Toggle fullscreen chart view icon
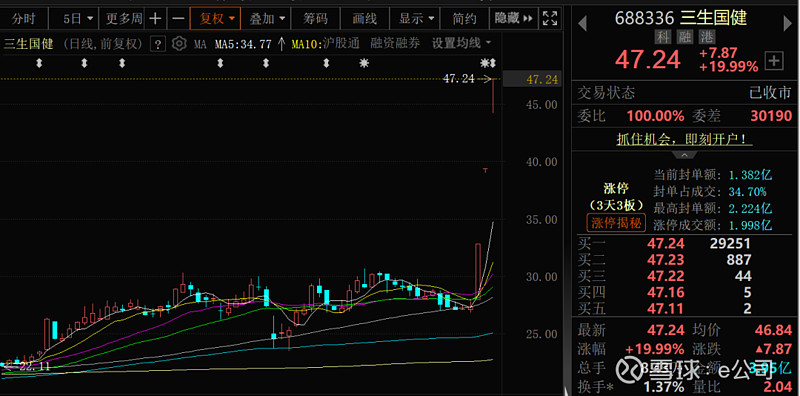This screenshot has width=800, height=396. pyautogui.click(x=549, y=19)
